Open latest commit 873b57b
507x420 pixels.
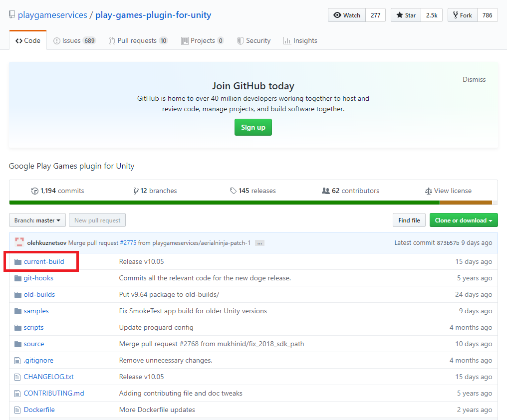(448, 243)
